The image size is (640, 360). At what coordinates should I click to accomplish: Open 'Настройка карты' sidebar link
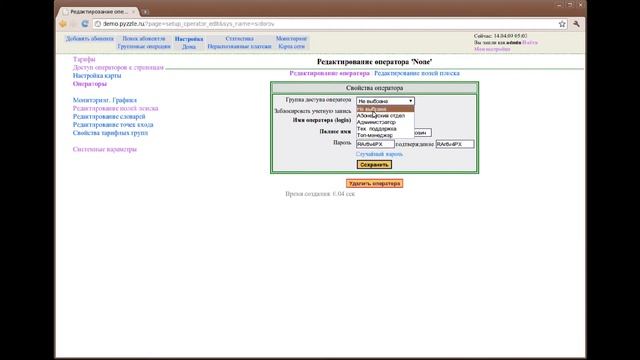click(97, 76)
